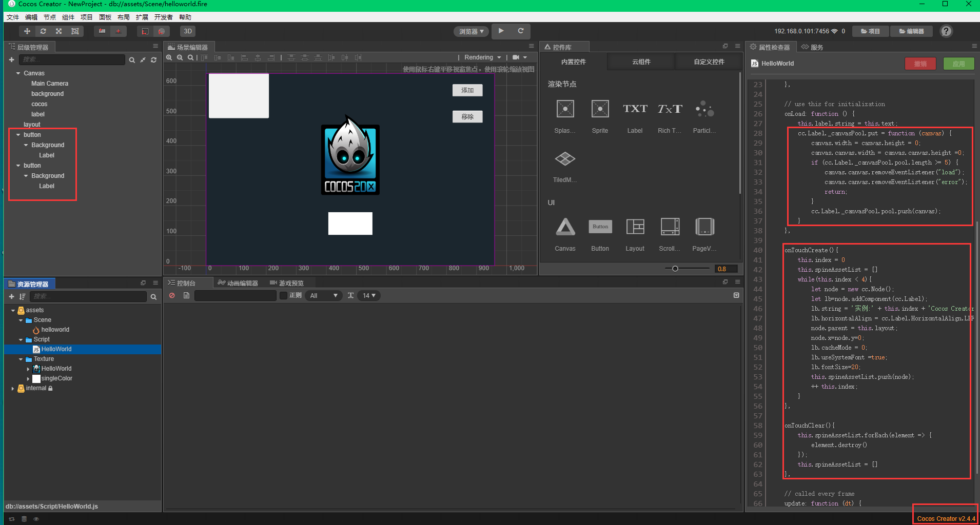Start the preview with the play button
980x525 pixels.
[x=501, y=31]
